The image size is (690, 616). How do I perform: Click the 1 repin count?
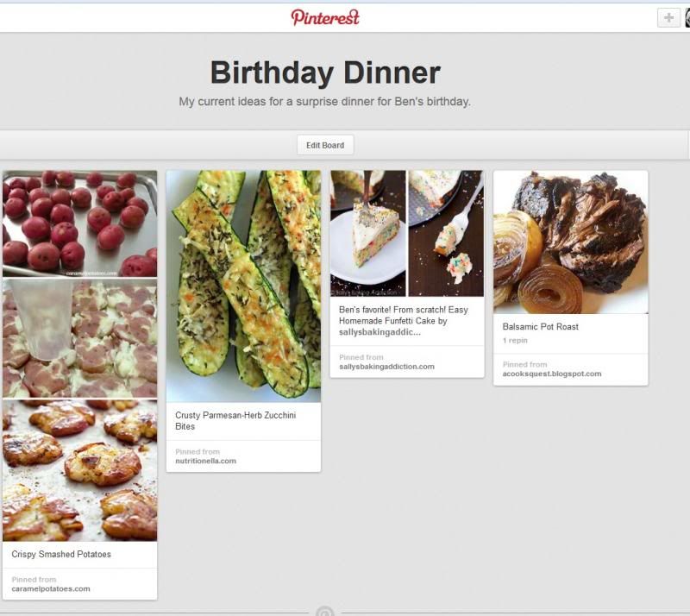tap(515, 341)
